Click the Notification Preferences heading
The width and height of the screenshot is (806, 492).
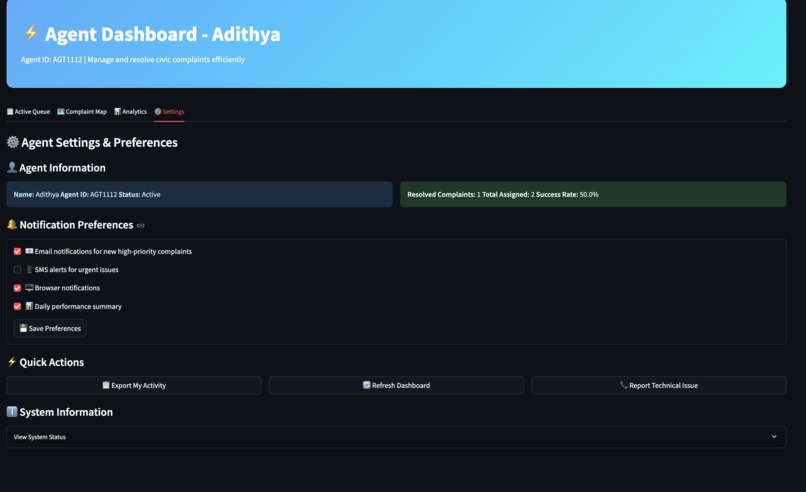tap(76, 225)
